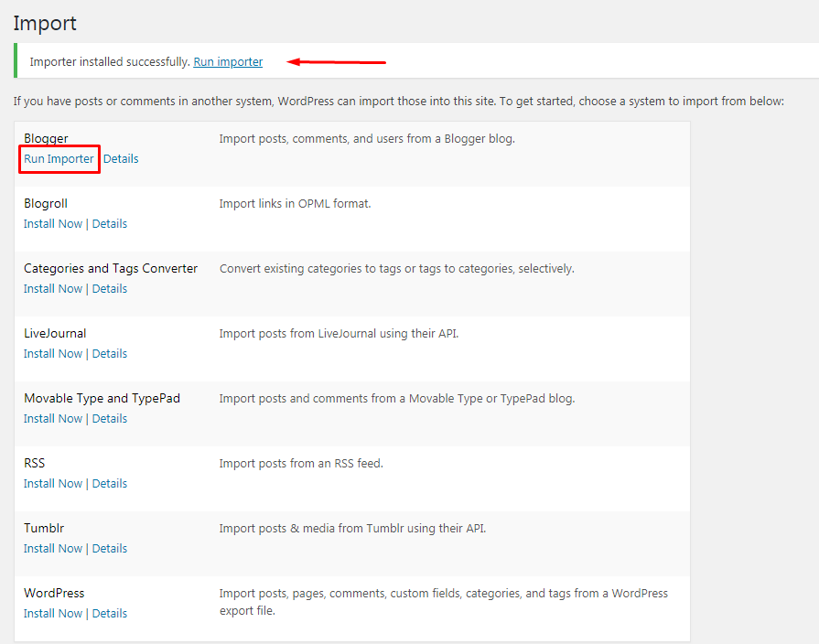Select the Blogger importer name
This screenshot has width=819, height=644.
46,138
